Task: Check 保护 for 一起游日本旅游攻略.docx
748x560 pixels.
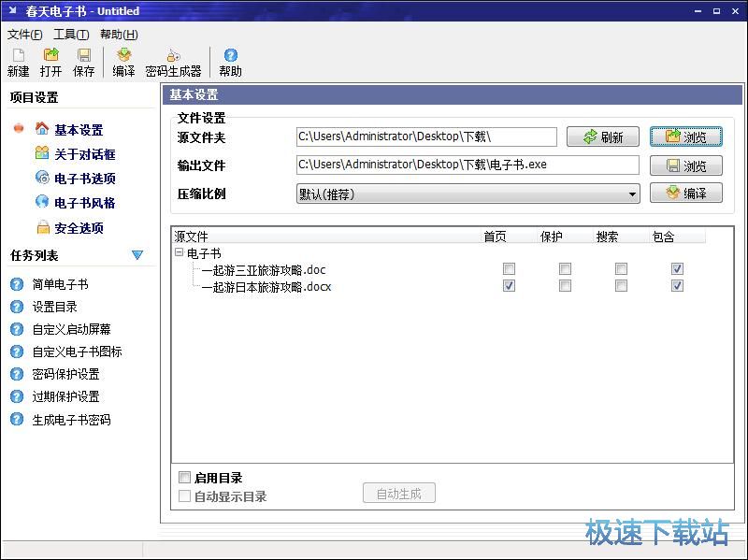Action: click(x=565, y=286)
